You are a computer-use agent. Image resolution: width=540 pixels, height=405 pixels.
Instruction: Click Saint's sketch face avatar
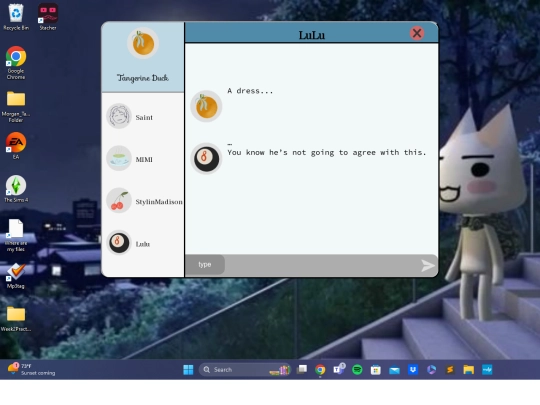pyautogui.click(x=119, y=116)
